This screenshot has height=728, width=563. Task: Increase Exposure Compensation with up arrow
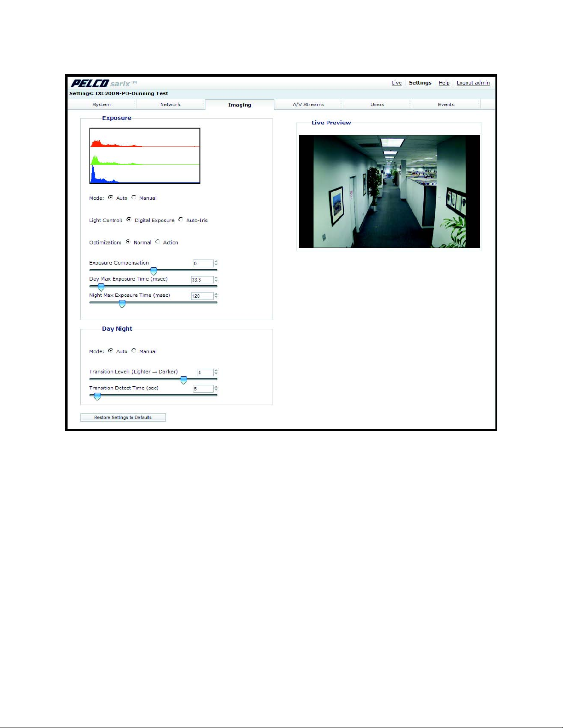216,261
